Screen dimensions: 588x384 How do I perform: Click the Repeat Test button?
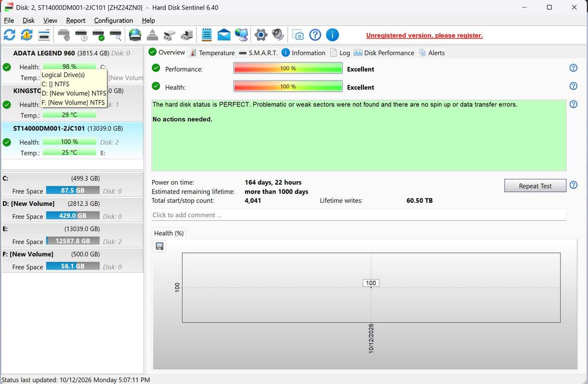point(535,186)
